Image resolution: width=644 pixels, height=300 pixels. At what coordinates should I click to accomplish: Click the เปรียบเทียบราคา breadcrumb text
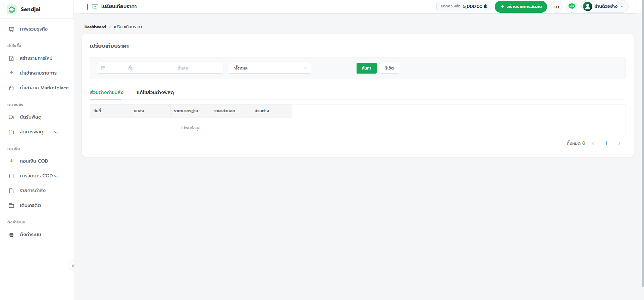pyautogui.click(x=128, y=27)
